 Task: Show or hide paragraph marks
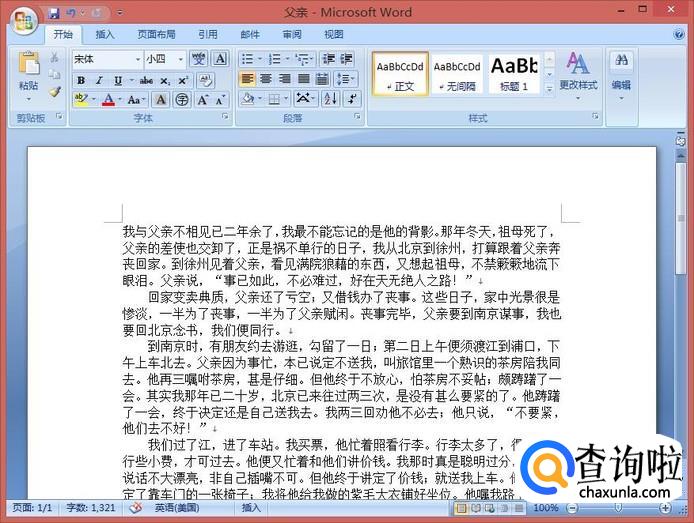point(353,99)
